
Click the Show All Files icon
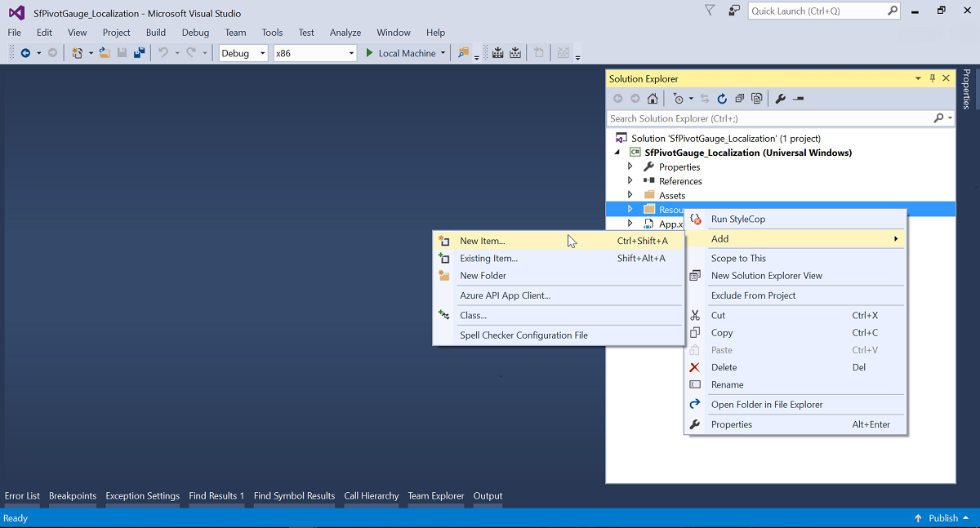[x=757, y=99]
